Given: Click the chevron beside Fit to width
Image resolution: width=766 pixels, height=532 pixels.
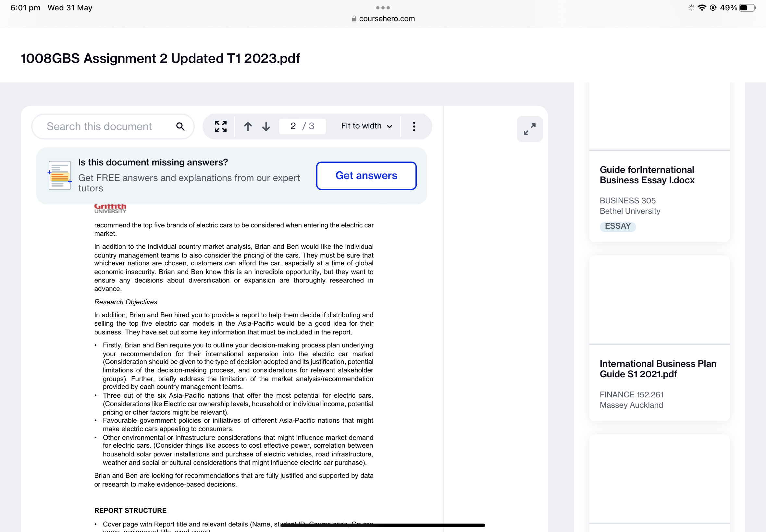Looking at the screenshot, I should point(389,126).
